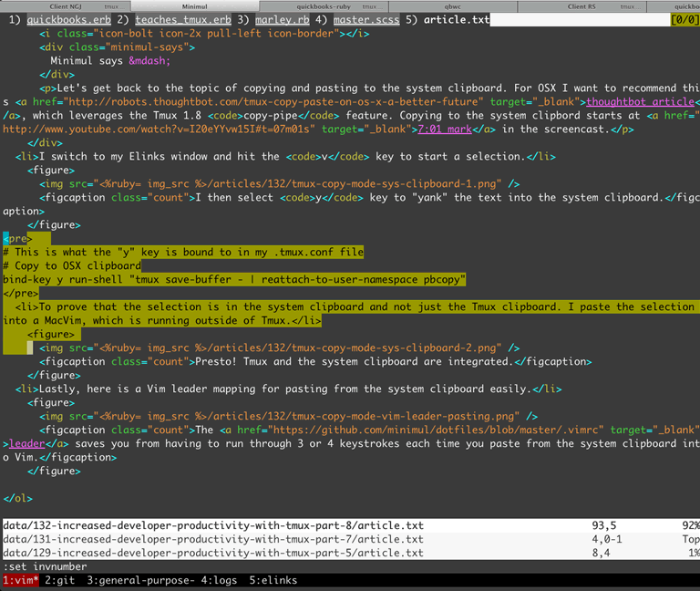Click the 'Lastly, here is a Vim leader' line
This screenshot has height=591, width=700.
pos(288,389)
